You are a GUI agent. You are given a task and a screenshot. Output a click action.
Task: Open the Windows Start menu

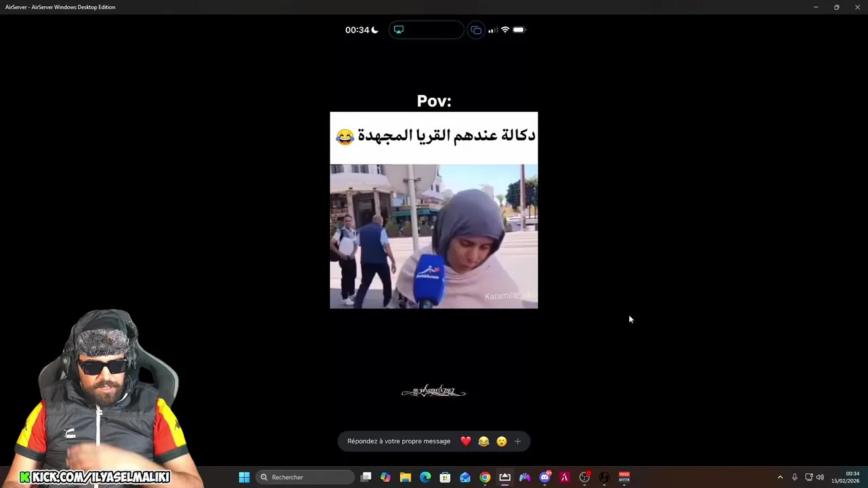[x=244, y=477]
